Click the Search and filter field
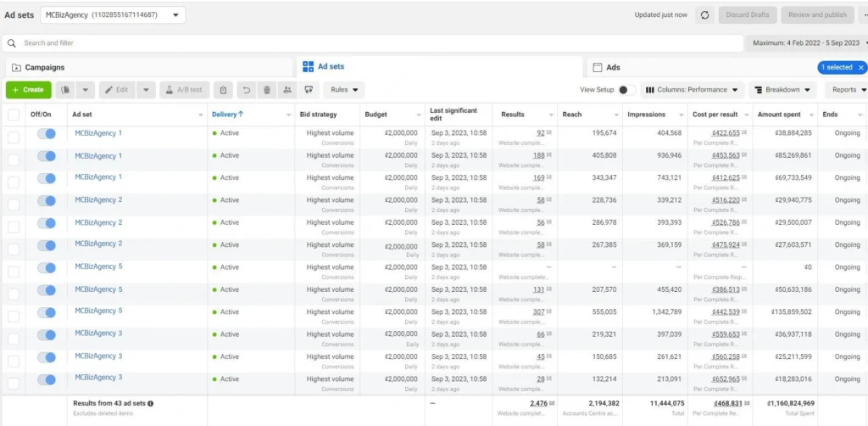The height and width of the screenshot is (426, 868). tap(373, 42)
